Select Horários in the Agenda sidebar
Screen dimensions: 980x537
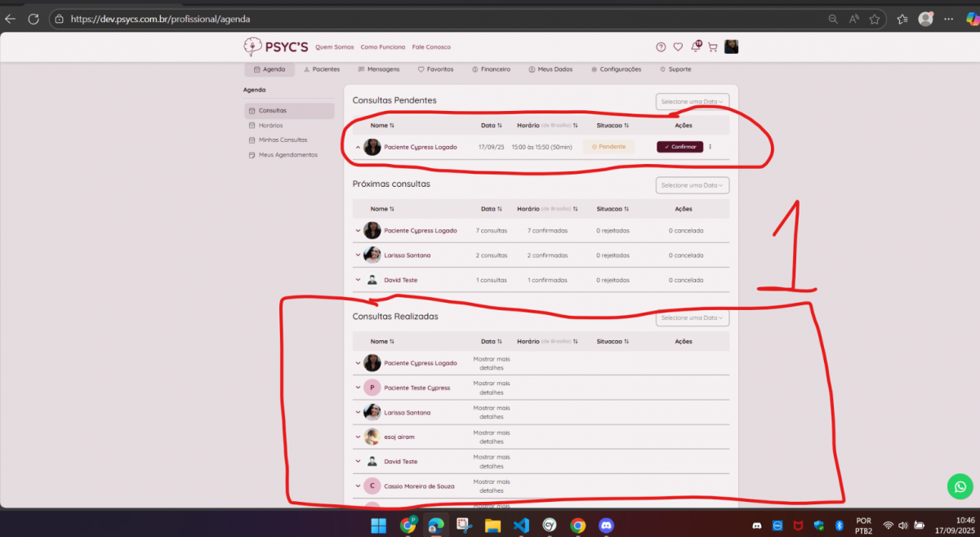[x=270, y=126]
